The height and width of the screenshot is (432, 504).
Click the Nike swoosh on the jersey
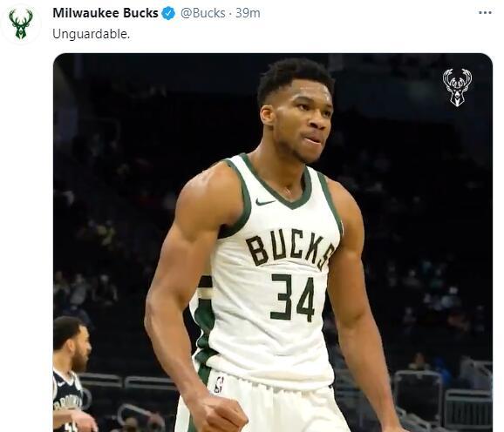coord(265,202)
